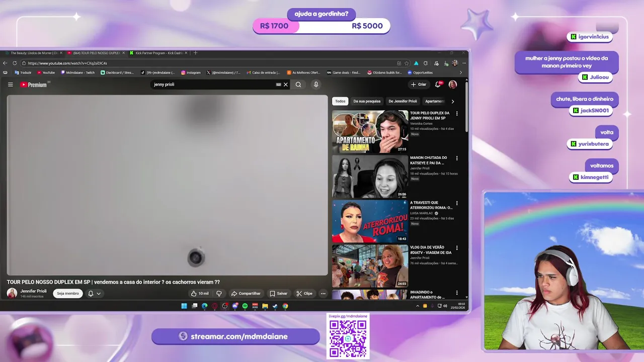
Task: Click the browser back arrow
Action: 5,63
